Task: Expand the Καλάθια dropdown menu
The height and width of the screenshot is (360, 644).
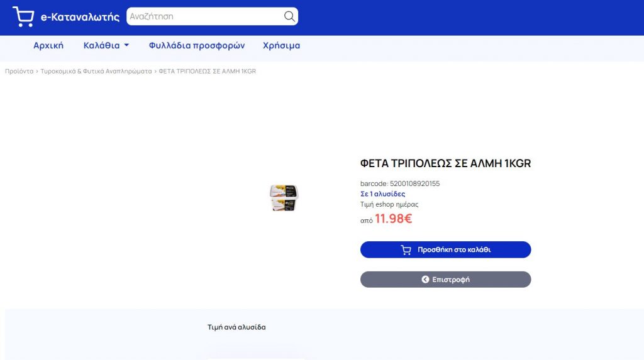Action: tap(106, 46)
